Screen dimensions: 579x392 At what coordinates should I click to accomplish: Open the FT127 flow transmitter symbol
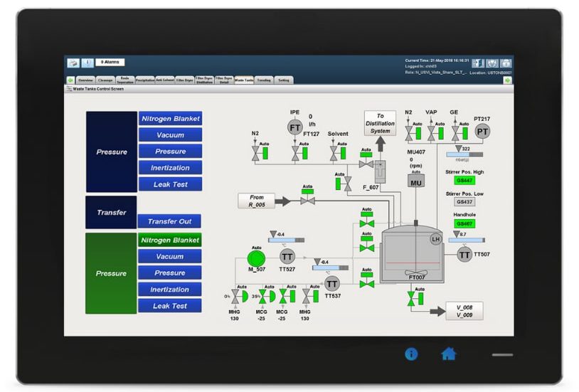(x=294, y=128)
